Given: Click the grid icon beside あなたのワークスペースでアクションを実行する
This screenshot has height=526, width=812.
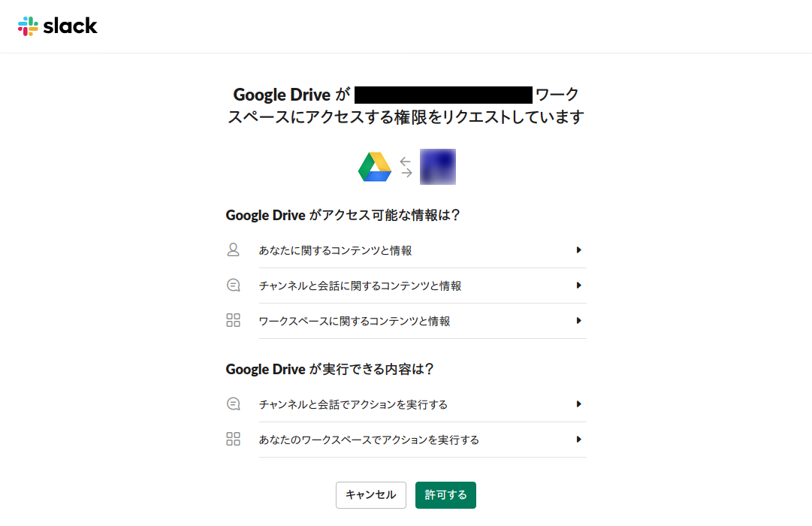Looking at the screenshot, I should click(234, 439).
